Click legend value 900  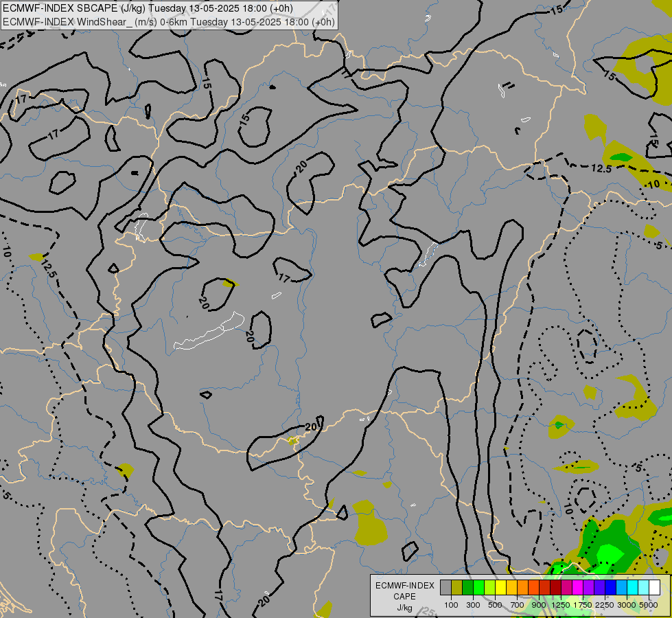tap(539, 605)
